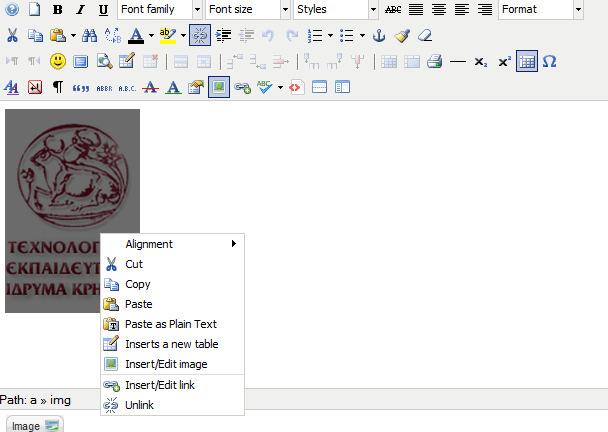Viewport: 608px width, 432px height.
Task: Toggle Underline formatting
Action: point(103,9)
